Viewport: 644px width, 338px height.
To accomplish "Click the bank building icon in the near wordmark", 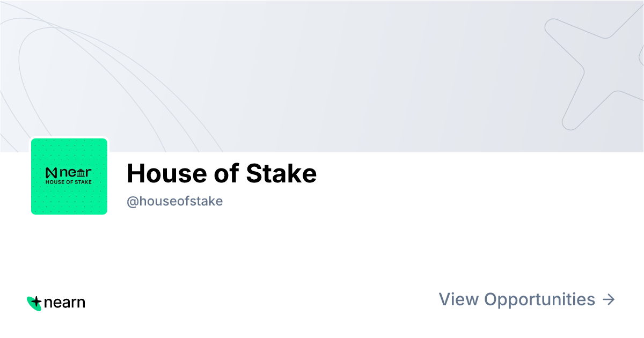I will [80, 172].
